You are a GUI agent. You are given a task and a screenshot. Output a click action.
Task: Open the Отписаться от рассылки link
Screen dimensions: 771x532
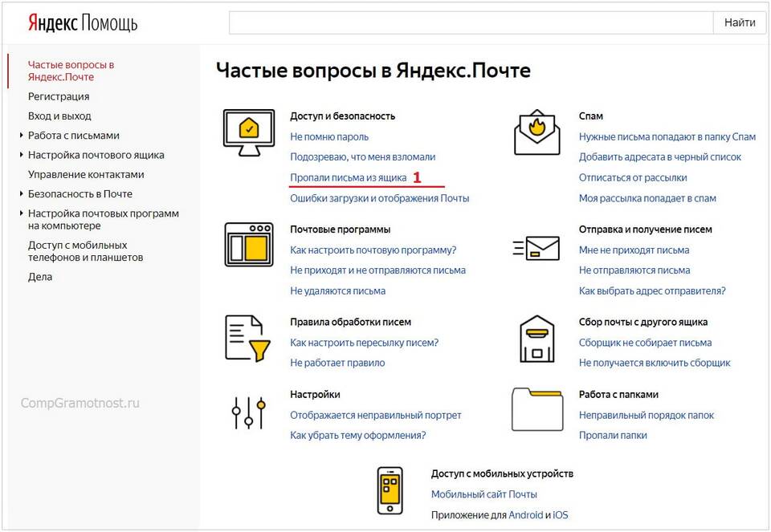pyautogui.click(x=633, y=177)
